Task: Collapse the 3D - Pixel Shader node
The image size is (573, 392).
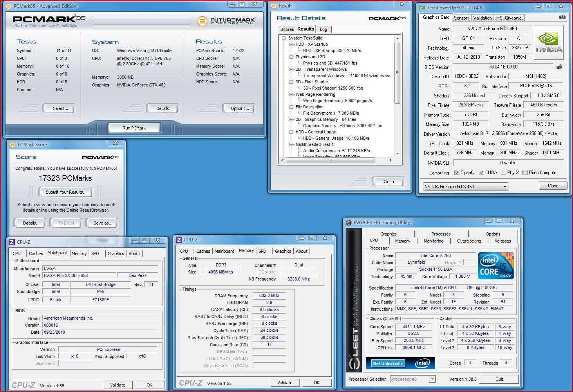Action: [x=291, y=82]
